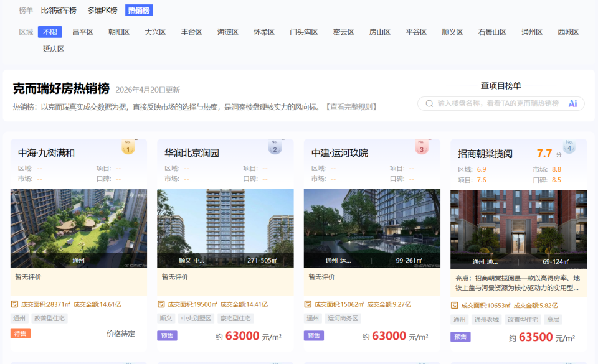
Task: Switch to the 多维PK榜 tab
Action: [102, 11]
